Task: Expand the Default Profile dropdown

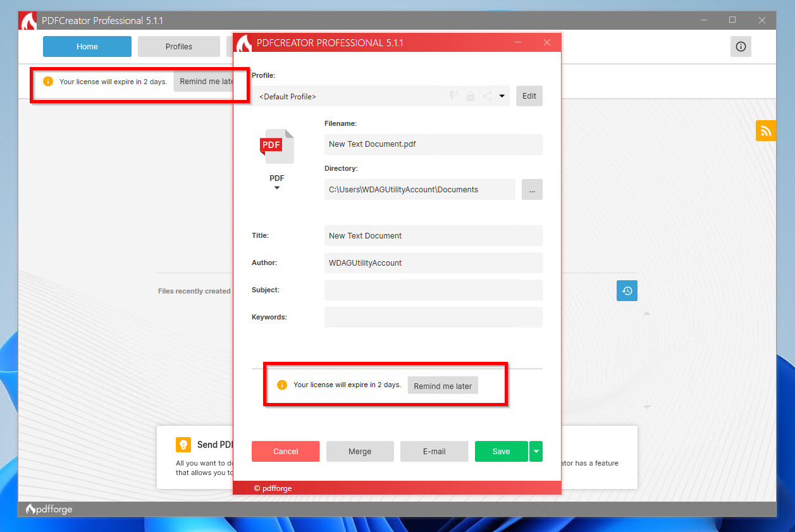Action: click(502, 96)
